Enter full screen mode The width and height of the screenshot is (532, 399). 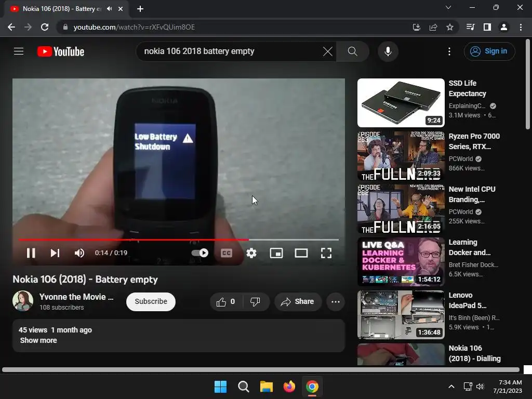coord(326,253)
